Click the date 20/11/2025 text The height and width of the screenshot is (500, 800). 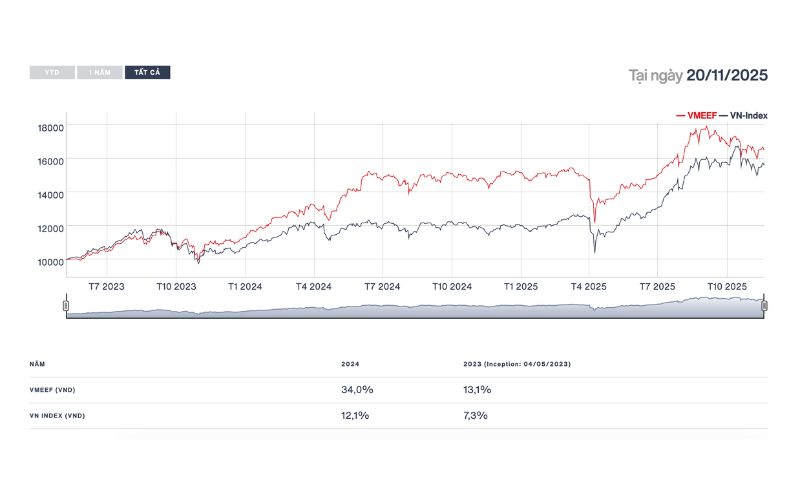[727, 75]
